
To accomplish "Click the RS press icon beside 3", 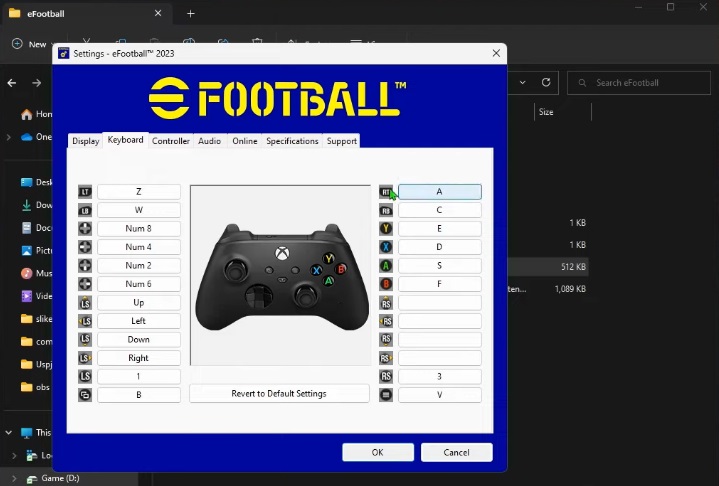I will click(x=386, y=376).
